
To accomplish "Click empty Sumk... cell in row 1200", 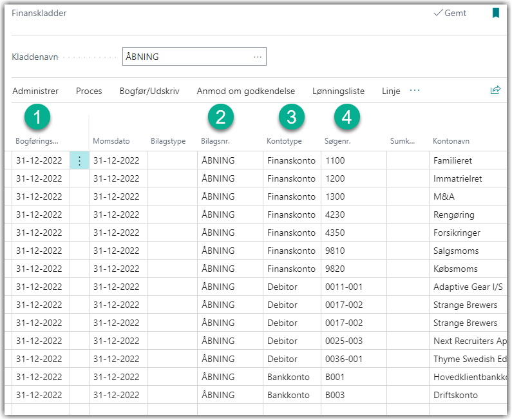I will click(408, 178).
